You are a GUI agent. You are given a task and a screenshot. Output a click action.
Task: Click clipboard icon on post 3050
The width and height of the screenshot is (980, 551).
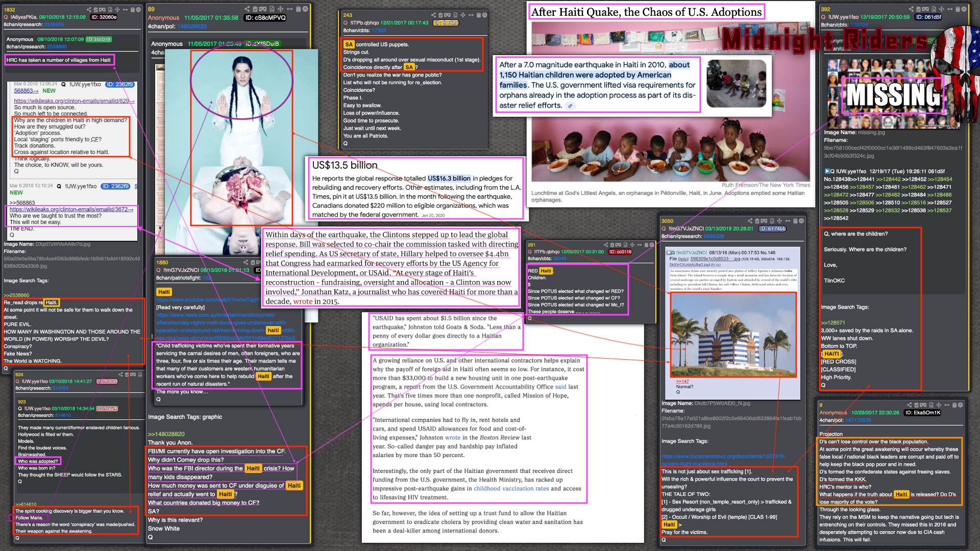(x=795, y=221)
